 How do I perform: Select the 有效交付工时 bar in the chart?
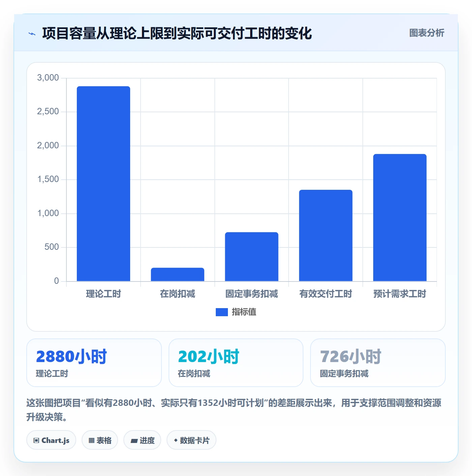point(326,235)
